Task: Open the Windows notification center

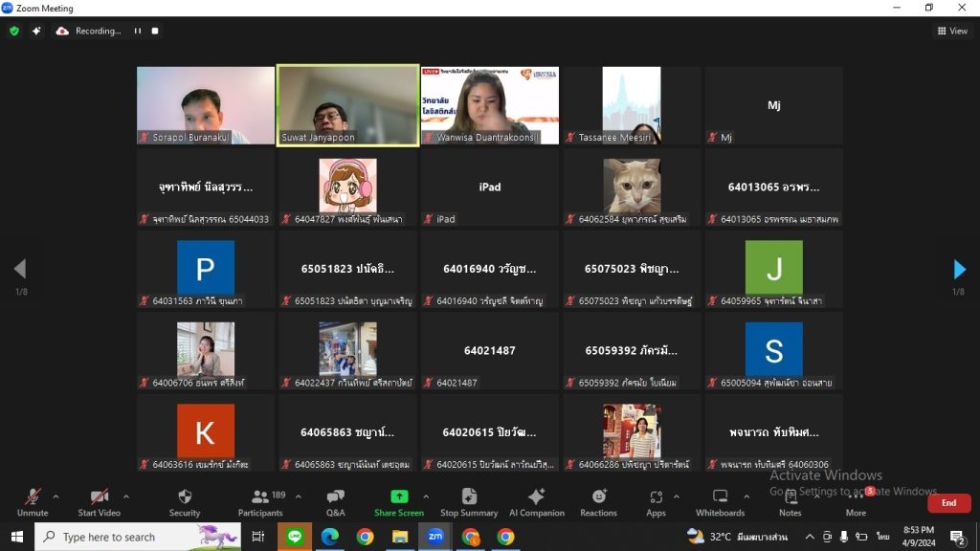Action: coord(957,537)
